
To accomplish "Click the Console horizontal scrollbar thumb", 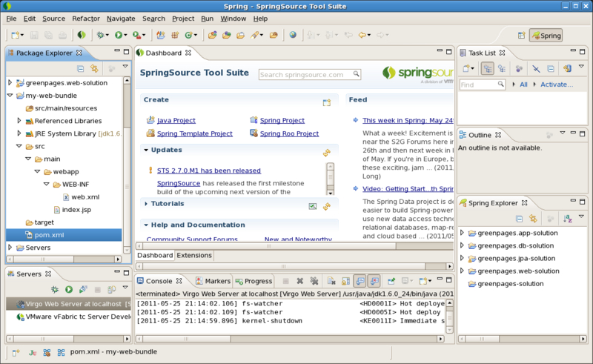I will point(187,339).
